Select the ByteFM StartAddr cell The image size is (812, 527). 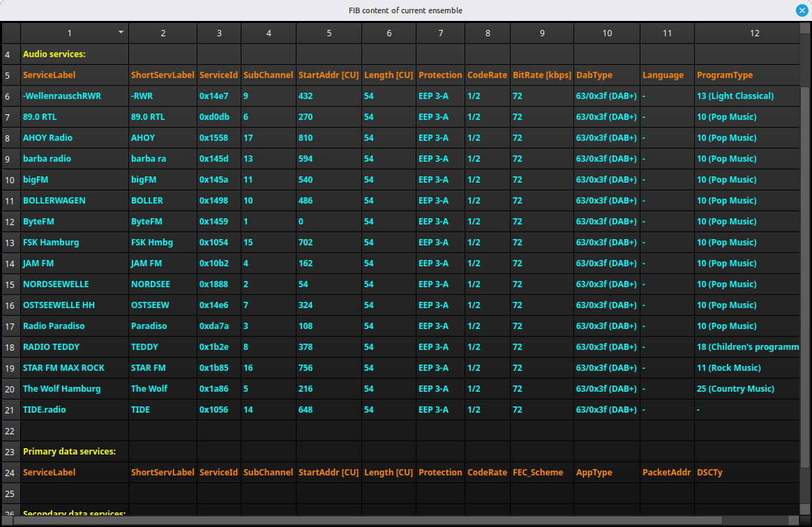point(329,222)
